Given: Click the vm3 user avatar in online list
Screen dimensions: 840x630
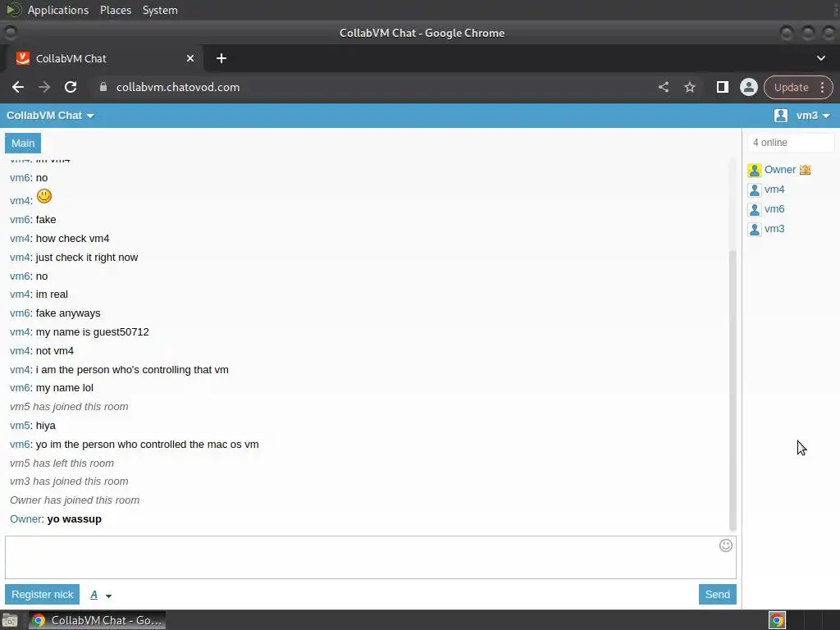Looking at the screenshot, I should point(755,230).
